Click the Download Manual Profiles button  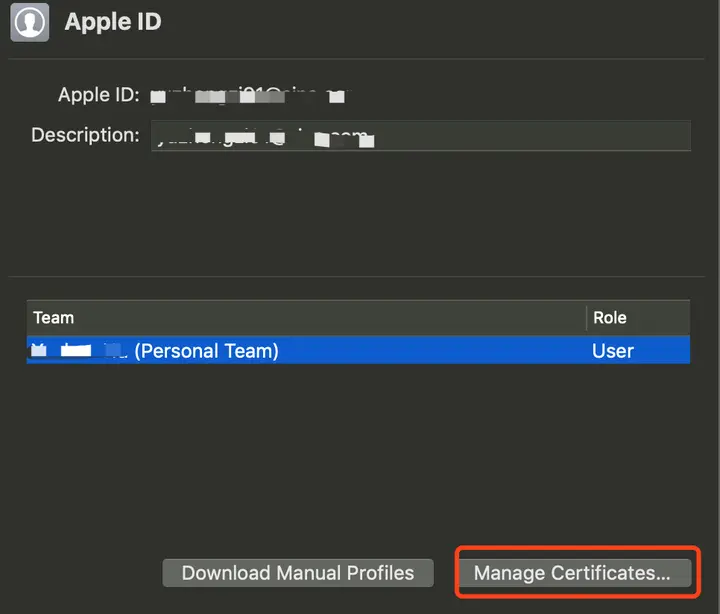298,573
